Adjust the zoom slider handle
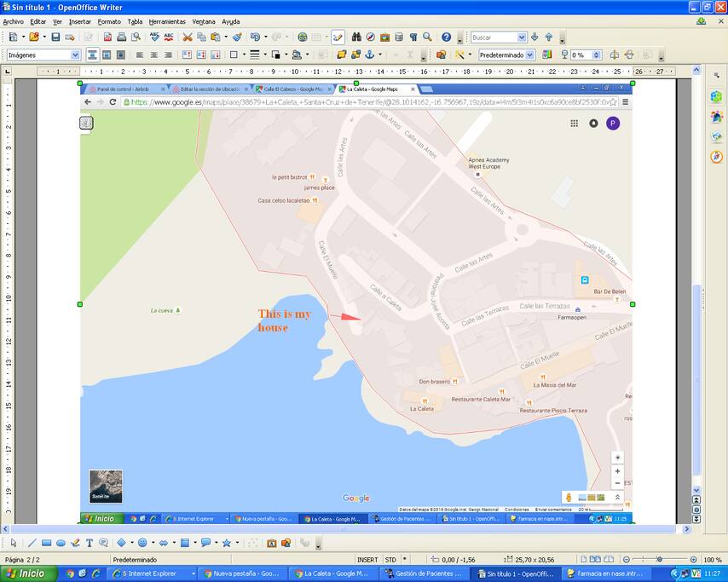 (x=659, y=560)
